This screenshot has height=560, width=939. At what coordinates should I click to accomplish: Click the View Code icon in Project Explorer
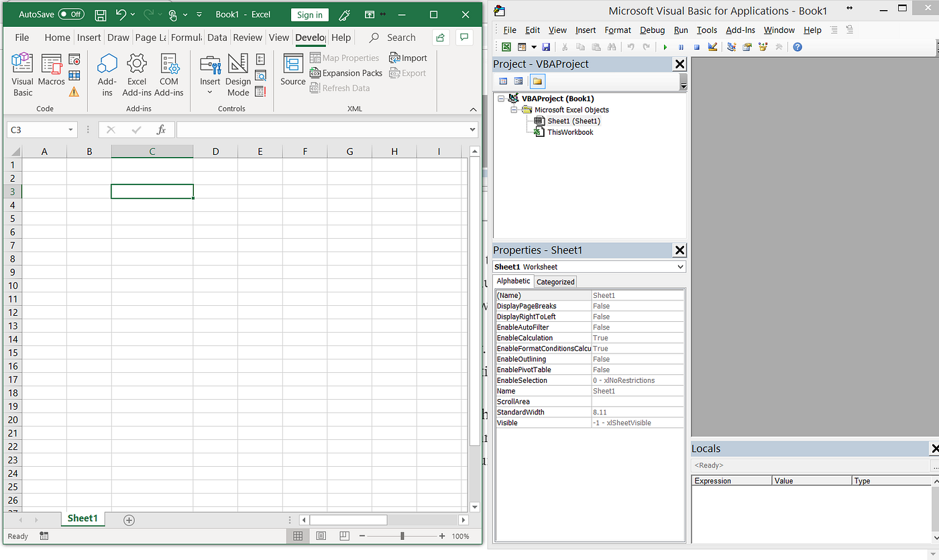point(502,80)
